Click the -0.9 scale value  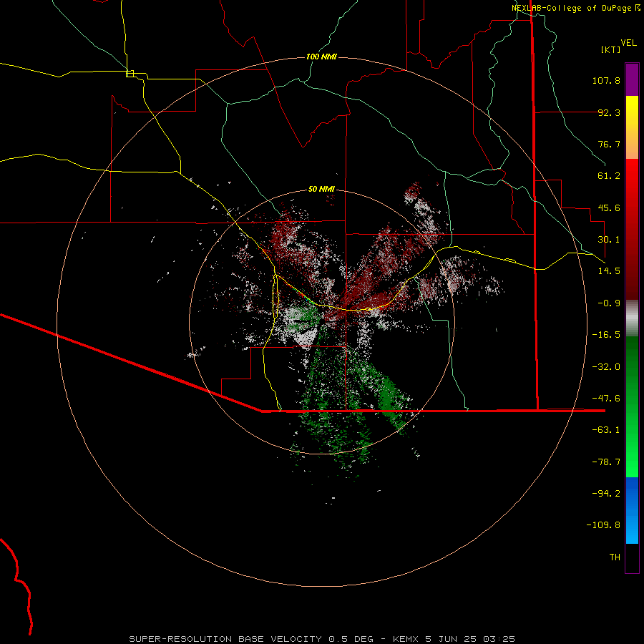(x=609, y=303)
